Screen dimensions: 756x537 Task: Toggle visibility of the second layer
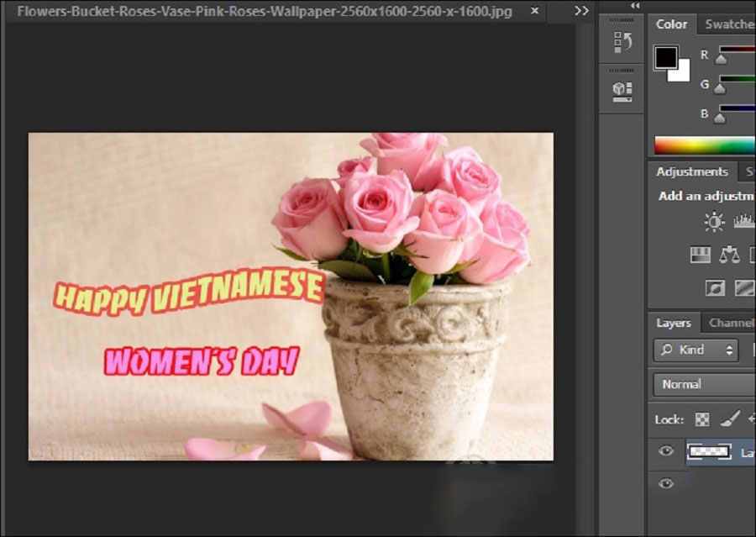pyautogui.click(x=666, y=483)
